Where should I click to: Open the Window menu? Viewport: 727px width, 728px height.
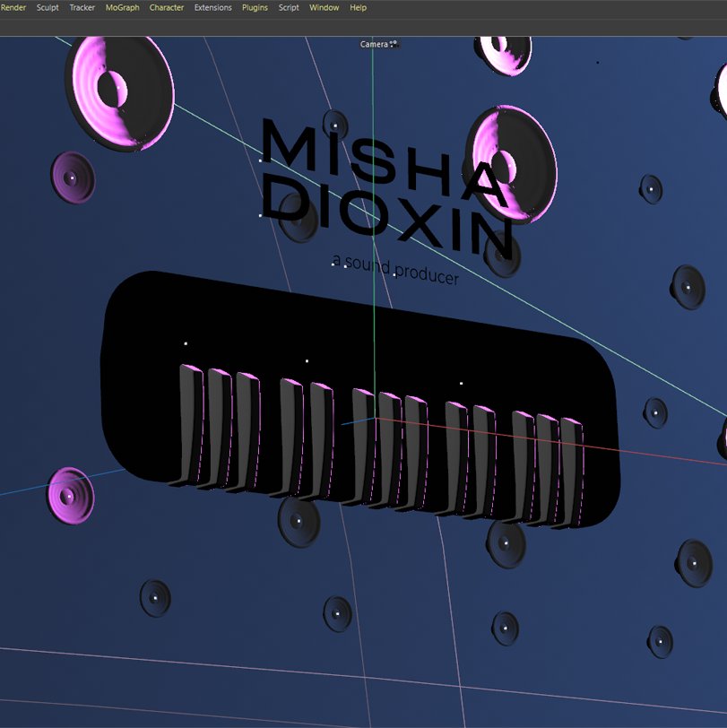click(325, 7)
